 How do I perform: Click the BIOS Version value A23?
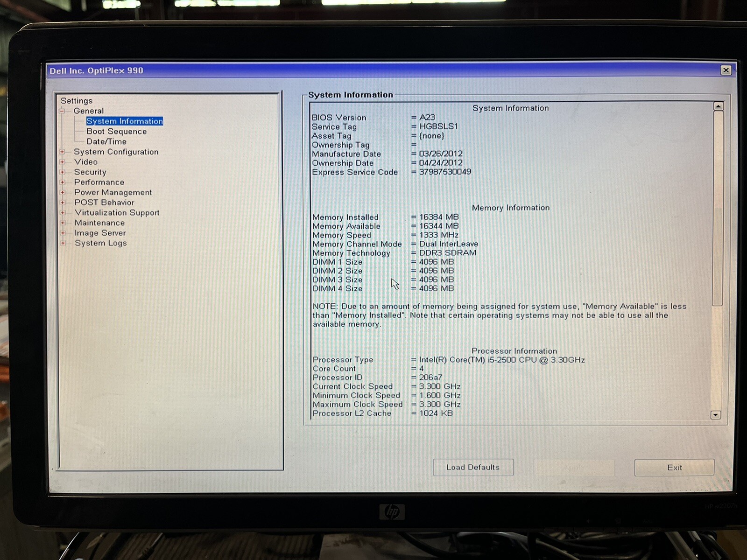[427, 118]
